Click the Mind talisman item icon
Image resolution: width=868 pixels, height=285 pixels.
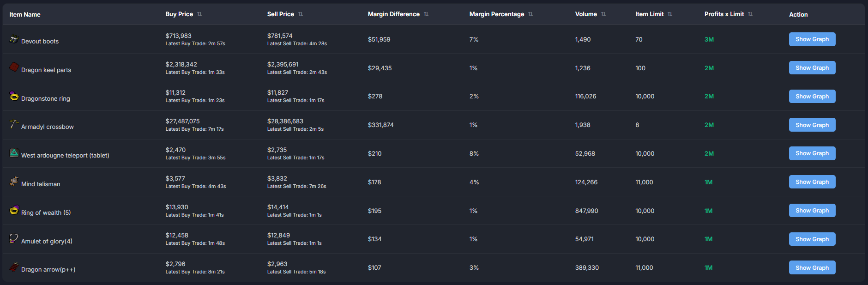(14, 182)
